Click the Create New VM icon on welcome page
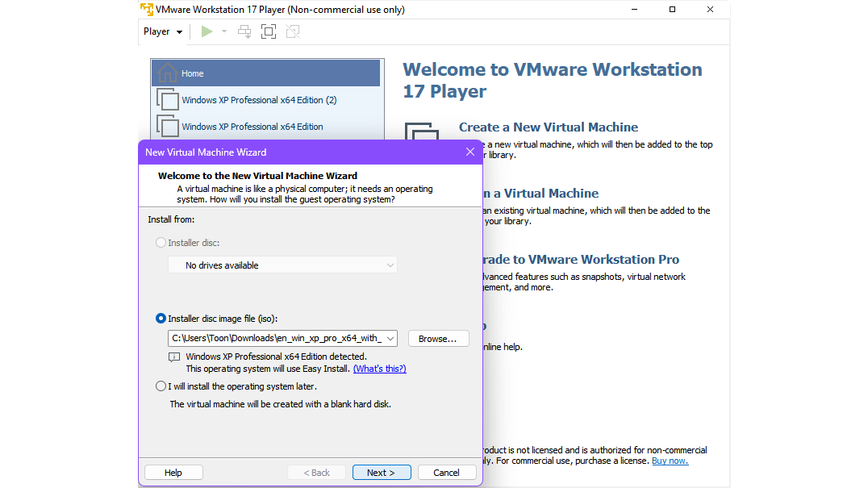 pos(422,131)
